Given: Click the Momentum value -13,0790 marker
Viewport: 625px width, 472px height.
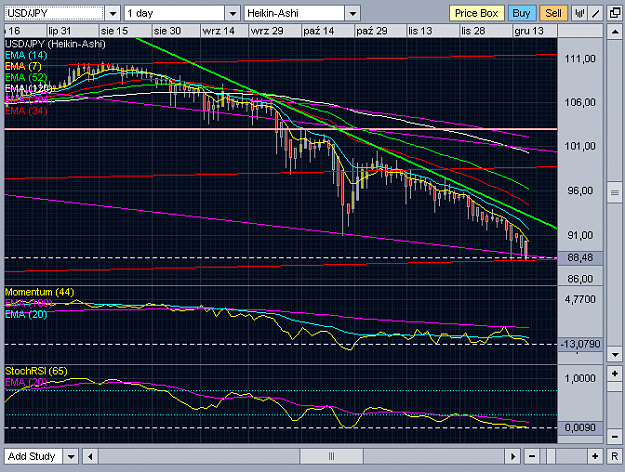Looking at the screenshot, I should click(x=580, y=344).
